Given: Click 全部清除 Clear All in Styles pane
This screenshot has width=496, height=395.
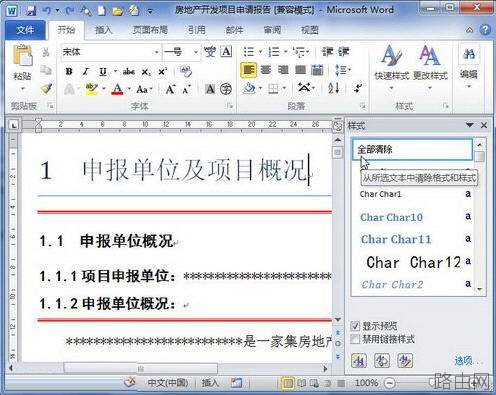Looking at the screenshot, I should coord(413,149).
